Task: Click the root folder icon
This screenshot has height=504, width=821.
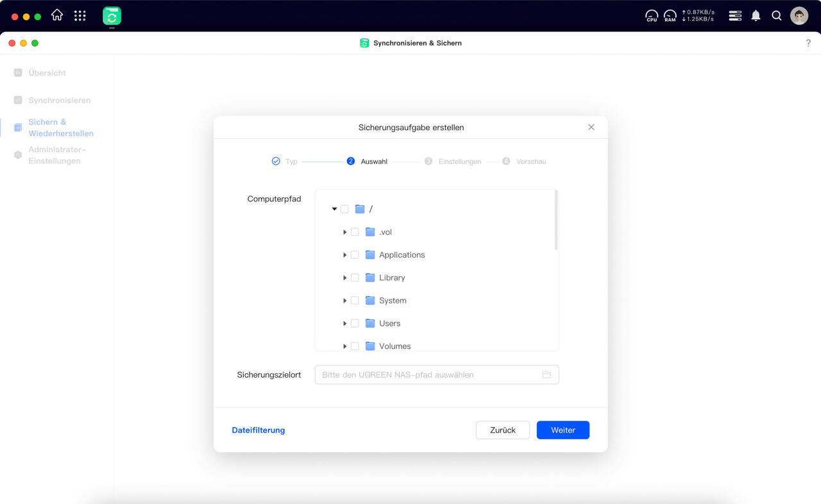Action: (360, 209)
